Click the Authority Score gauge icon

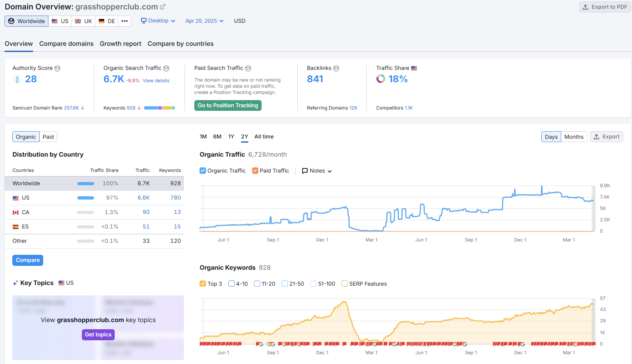[17, 79]
